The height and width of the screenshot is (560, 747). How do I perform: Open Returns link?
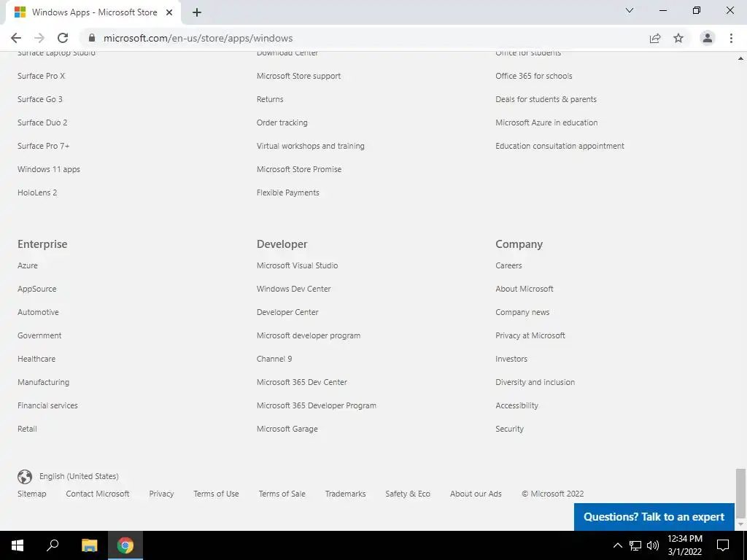[x=270, y=99]
